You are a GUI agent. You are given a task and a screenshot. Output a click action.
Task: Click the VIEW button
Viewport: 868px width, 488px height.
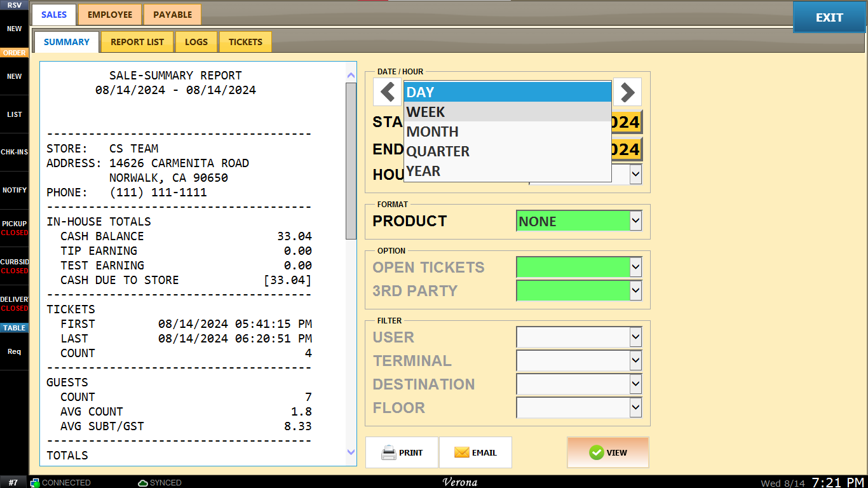point(608,452)
